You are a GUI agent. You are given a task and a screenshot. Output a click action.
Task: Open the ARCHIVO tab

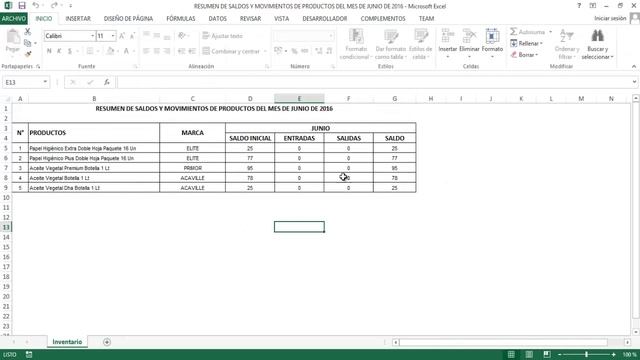coord(14,19)
